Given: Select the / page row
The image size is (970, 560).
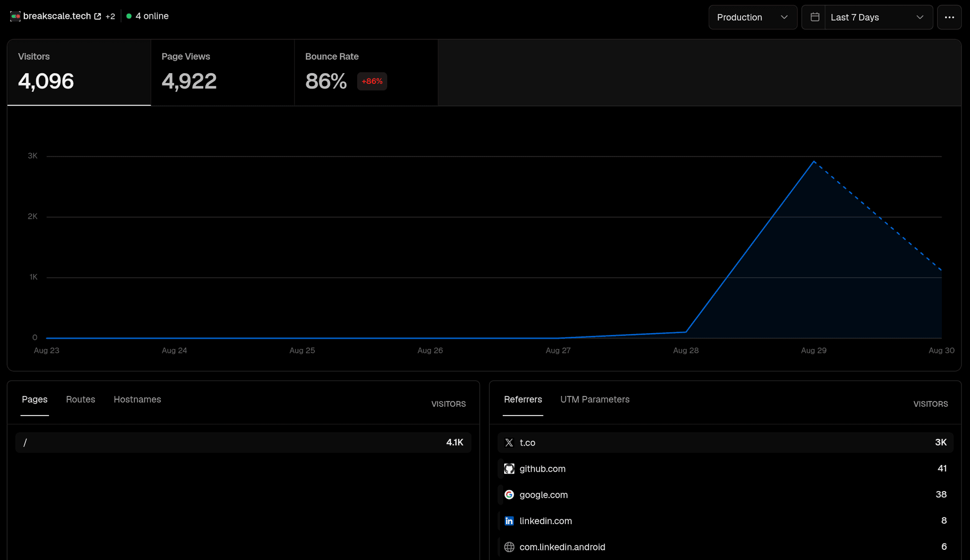Looking at the screenshot, I should [x=243, y=443].
